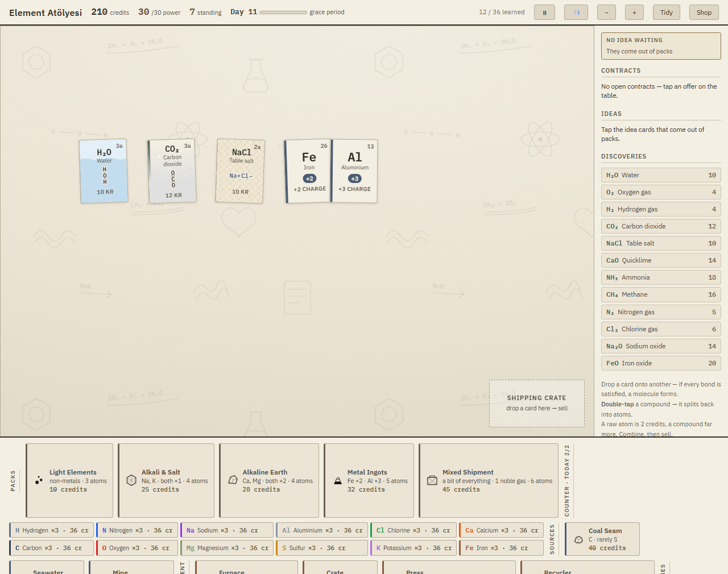
Task: Open the CO₂ Carbon dioxide discovery row
Action: pyautogui.click(x=661, y=226)
